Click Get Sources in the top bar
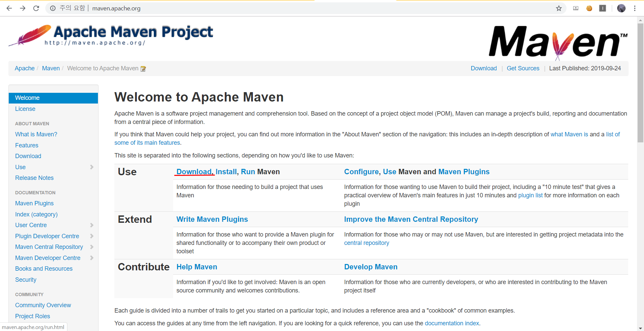The height and width of the screenshot is (331, 644). pyautogui.click(x=523, y=68)
